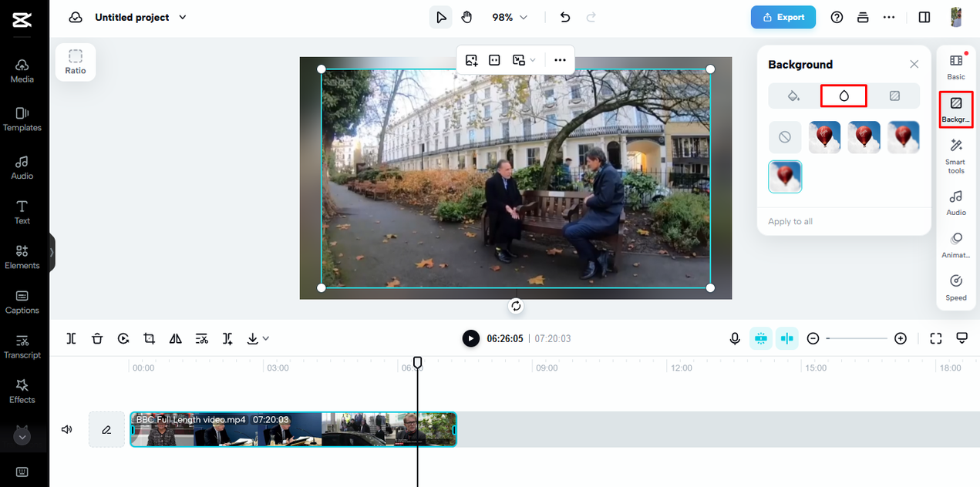980x487 pixels.
Task: Enter fullscreen preview mode
Action: (x=936, y=338)
